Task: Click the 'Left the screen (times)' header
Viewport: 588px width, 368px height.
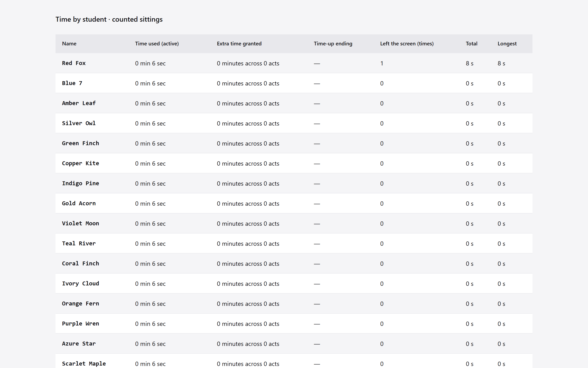Action: click(x=407, y=44)
